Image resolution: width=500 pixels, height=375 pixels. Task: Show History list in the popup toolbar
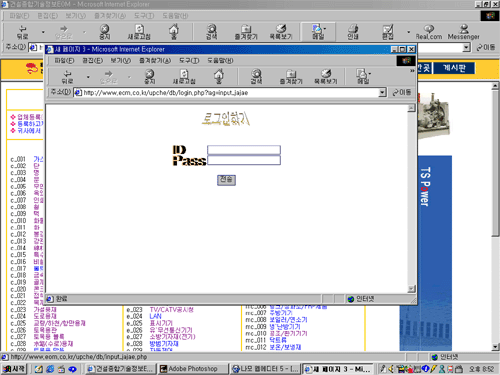pyautogui.click(x=326, y=76)
